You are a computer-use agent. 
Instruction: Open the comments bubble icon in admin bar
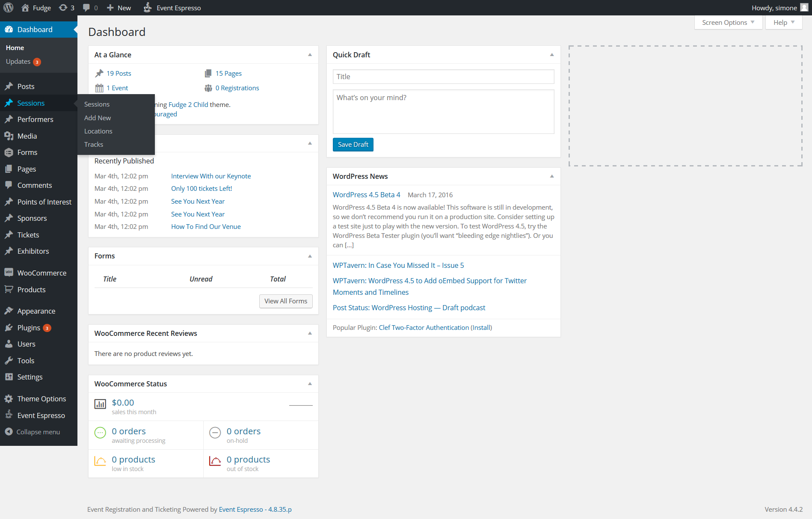tap(86, 8)
